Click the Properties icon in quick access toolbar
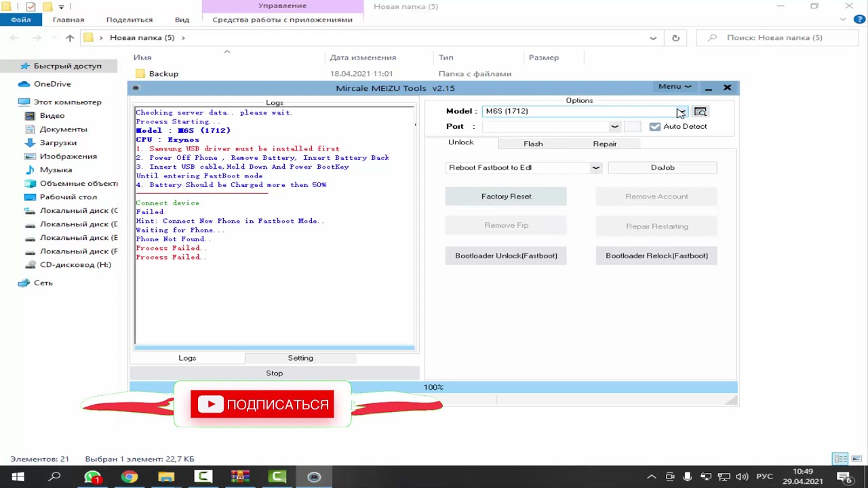This screenshot has height=488, width=868. (31, 7)
